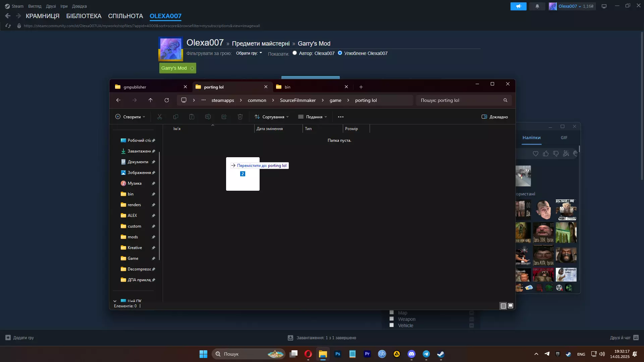644x362 pixels.
Task: Open the renders folder in sidebar
Action: coord(134,205)
